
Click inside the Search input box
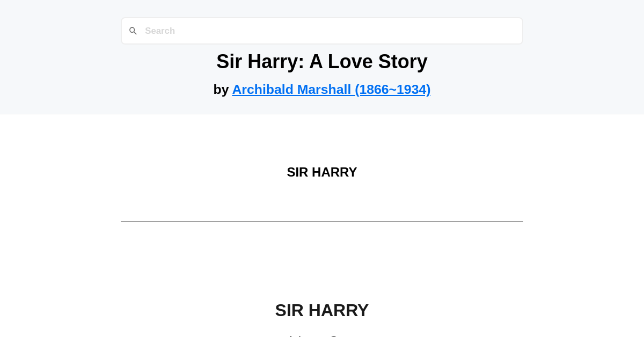click(x=322, y=31)
